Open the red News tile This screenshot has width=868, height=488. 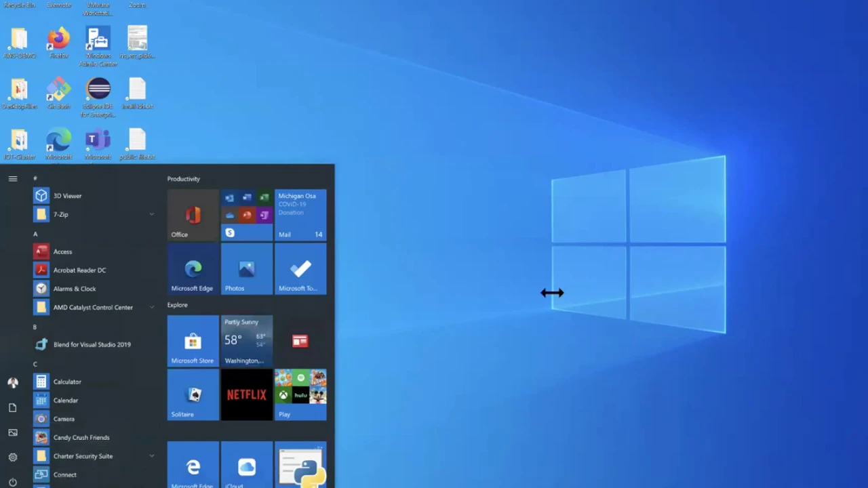(x=300, y=341)
